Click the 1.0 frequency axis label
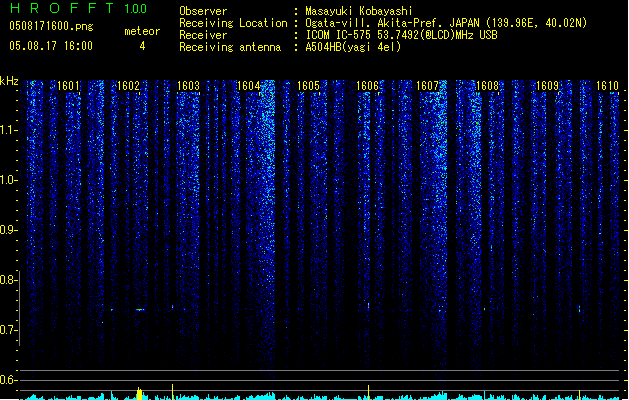The width and height of the screenshot is (629, 400). click(7, 180)
